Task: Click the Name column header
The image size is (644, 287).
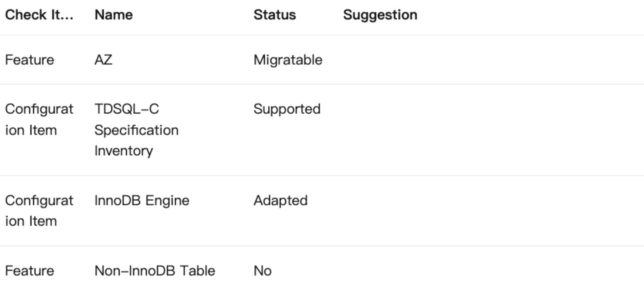Action: click(x=114, y=15)
